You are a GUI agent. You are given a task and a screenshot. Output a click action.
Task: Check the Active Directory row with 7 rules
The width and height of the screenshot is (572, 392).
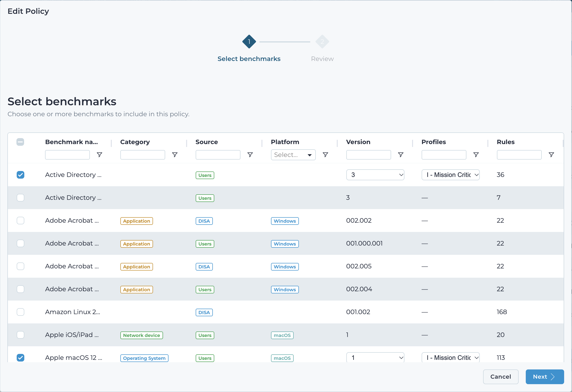pos(20,198)
